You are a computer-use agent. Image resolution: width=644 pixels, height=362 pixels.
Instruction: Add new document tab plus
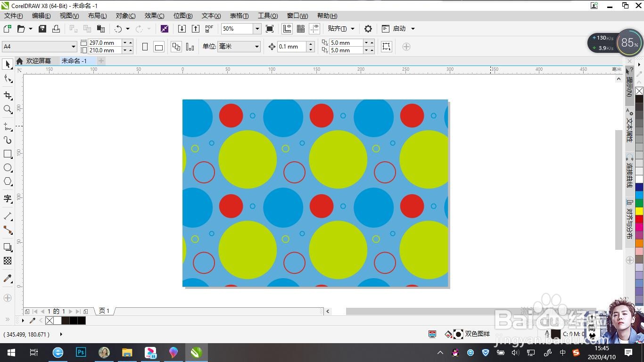[x=101, y=61]
